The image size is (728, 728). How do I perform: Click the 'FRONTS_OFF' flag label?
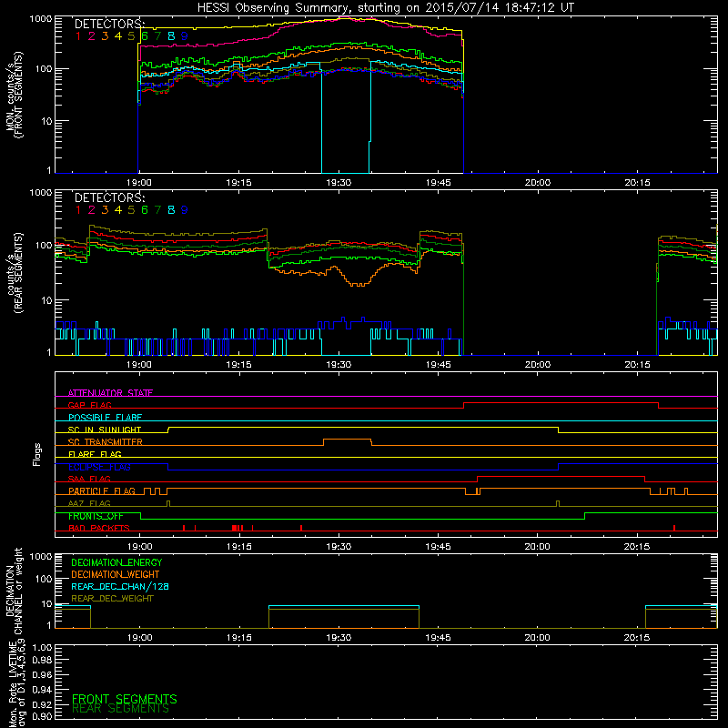pos(96,516)
